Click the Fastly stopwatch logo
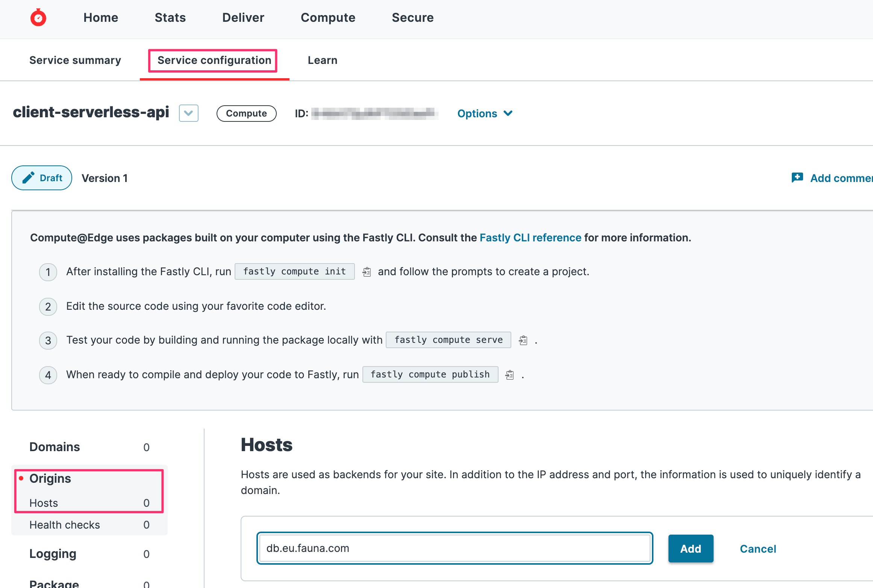Image resolution: width=873 pixels, height=588 pixels. tap(38, 17)
